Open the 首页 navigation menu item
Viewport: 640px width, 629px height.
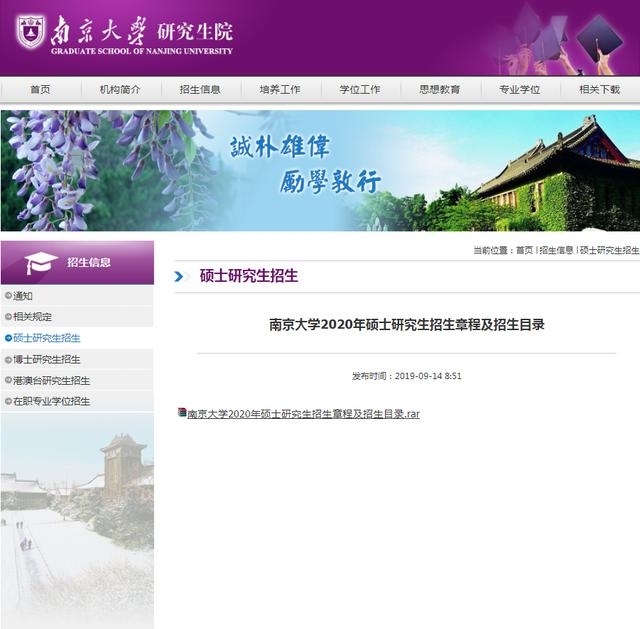coord(40,89)
